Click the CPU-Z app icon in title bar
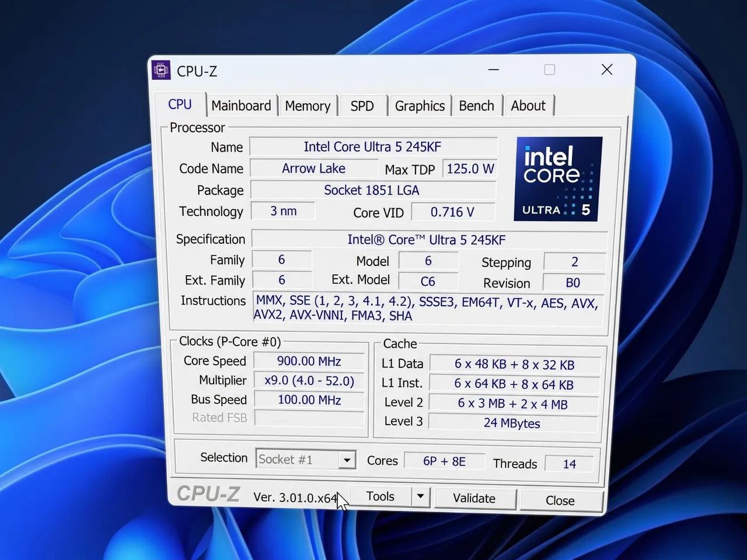This screenshot has width=747, height=560. (161, 70)
